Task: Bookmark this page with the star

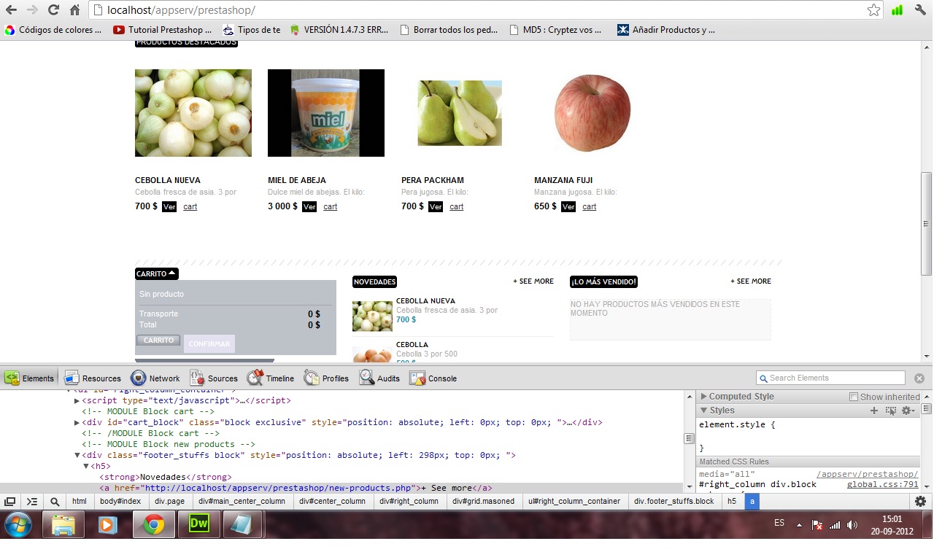Action: 873,10
